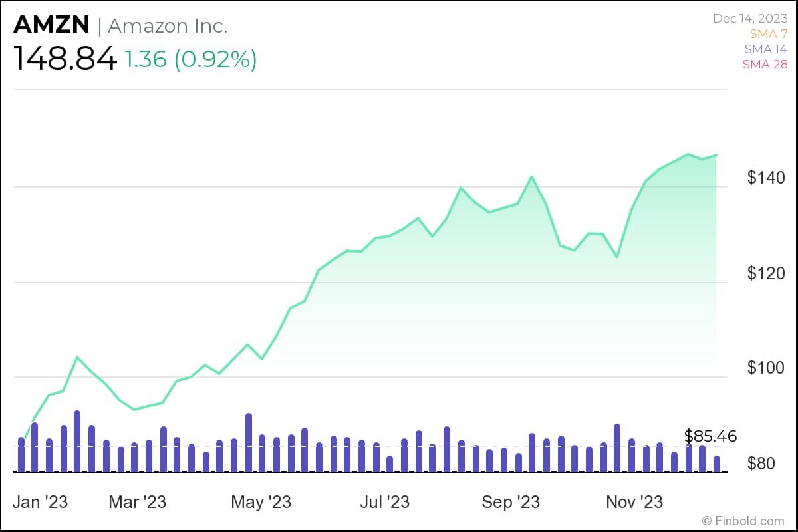Image resolution: width=798 pixels, height=532 pixels.
Task: Select the Jan '23 axis label
Action: point(41,502)
